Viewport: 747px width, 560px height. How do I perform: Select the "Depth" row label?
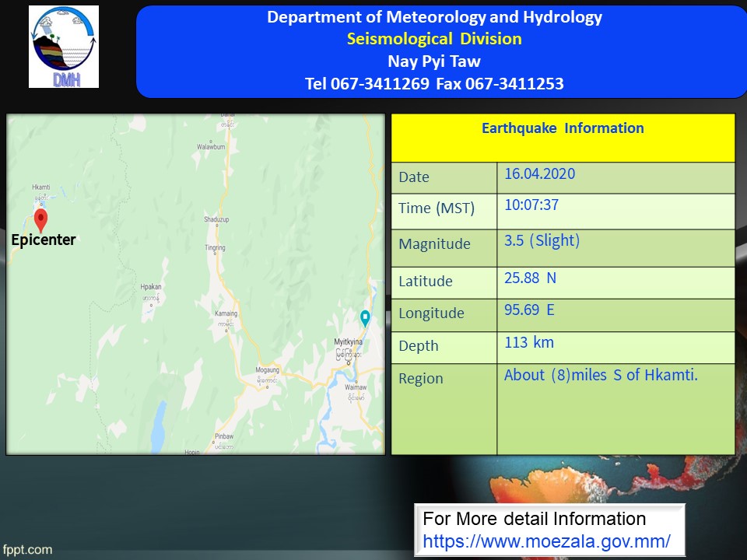point(419,345)
